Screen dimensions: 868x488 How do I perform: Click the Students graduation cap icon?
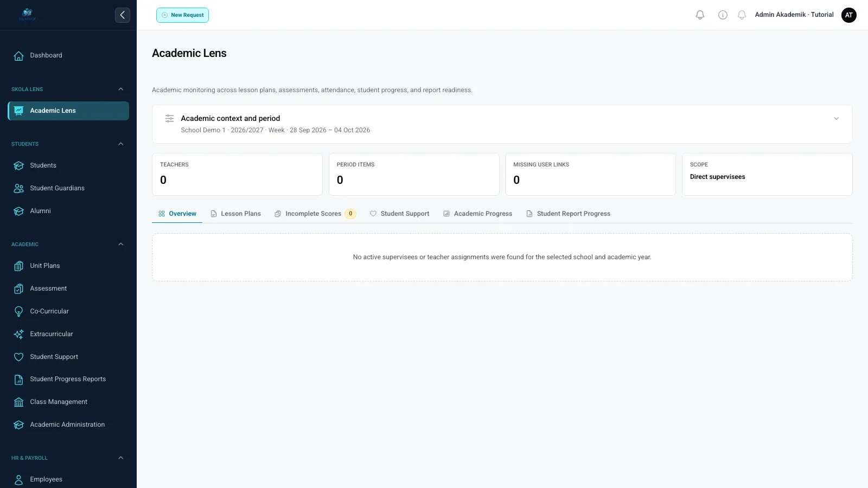point(18,165)
